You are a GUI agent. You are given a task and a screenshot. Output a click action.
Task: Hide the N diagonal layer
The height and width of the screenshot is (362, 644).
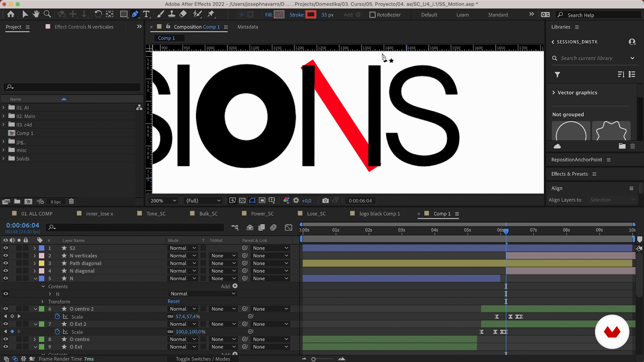pyautogui.click(x=6, y=270)
